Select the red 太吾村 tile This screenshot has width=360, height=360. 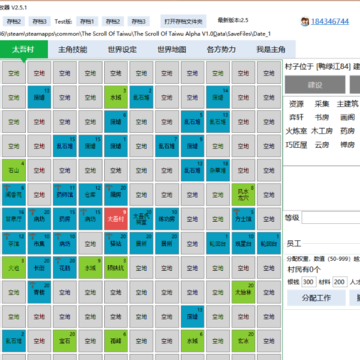116,219
